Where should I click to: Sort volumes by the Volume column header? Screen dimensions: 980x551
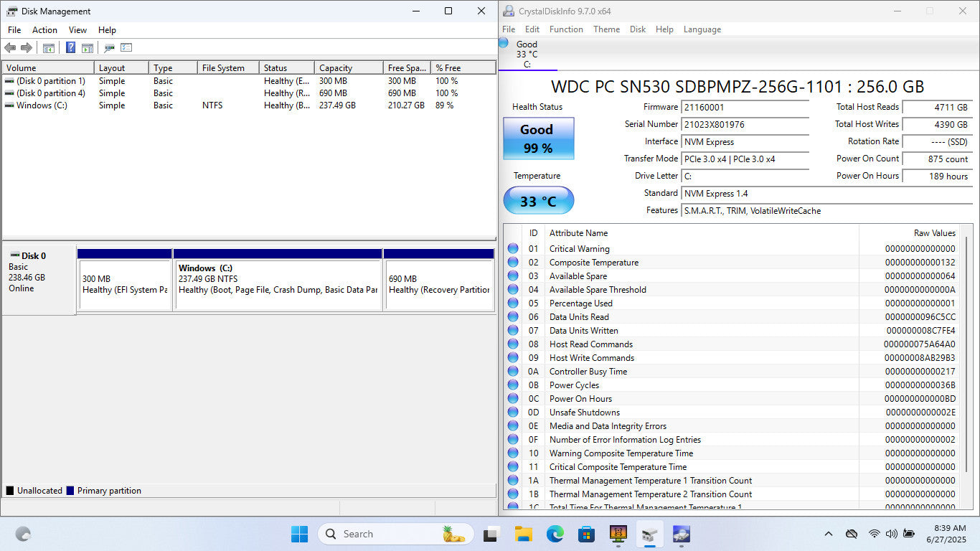pyautogui.click(x=47, y=68)
